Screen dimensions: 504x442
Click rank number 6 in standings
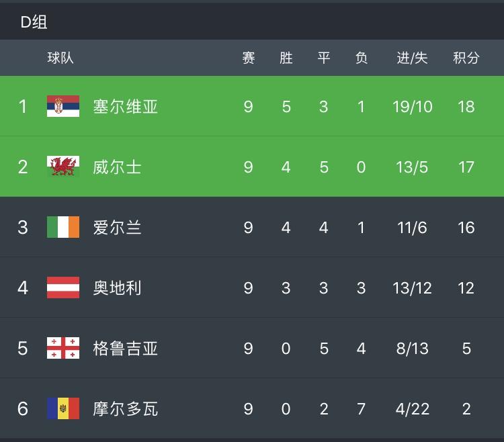[23, 408]
